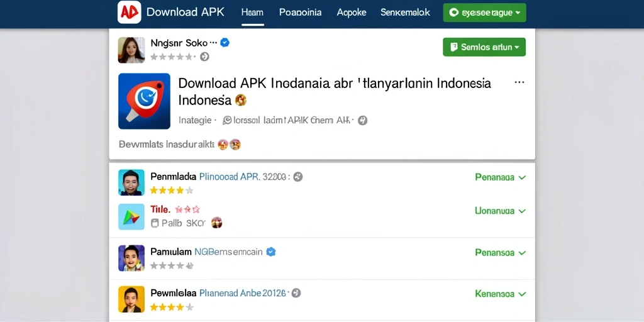Open the green eyeisee tague dropdown

coord(485,13)
